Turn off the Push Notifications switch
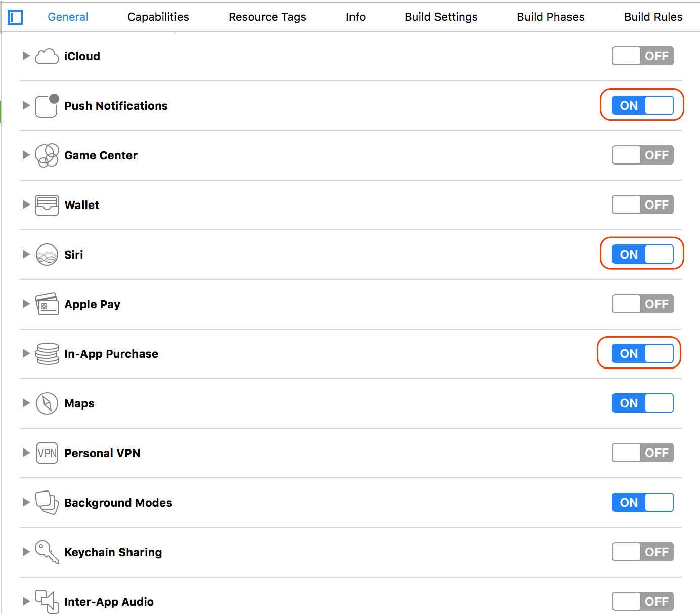 pyautogui.click(x=643, y=106)
